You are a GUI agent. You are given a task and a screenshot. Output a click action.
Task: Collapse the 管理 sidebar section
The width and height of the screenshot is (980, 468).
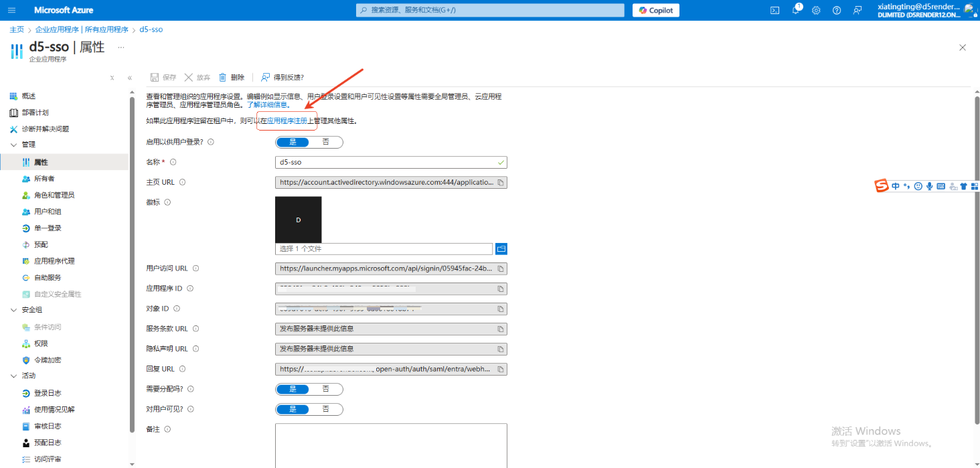pos(14,145)
